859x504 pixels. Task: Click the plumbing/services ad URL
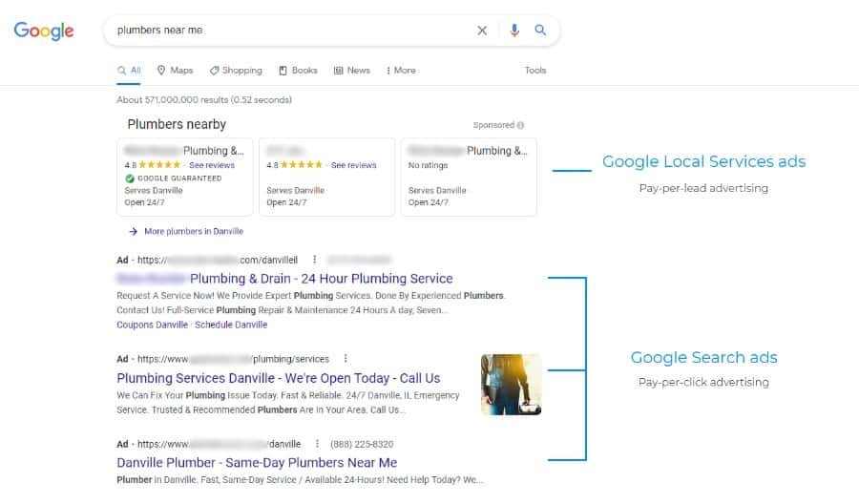coord(234,359)
